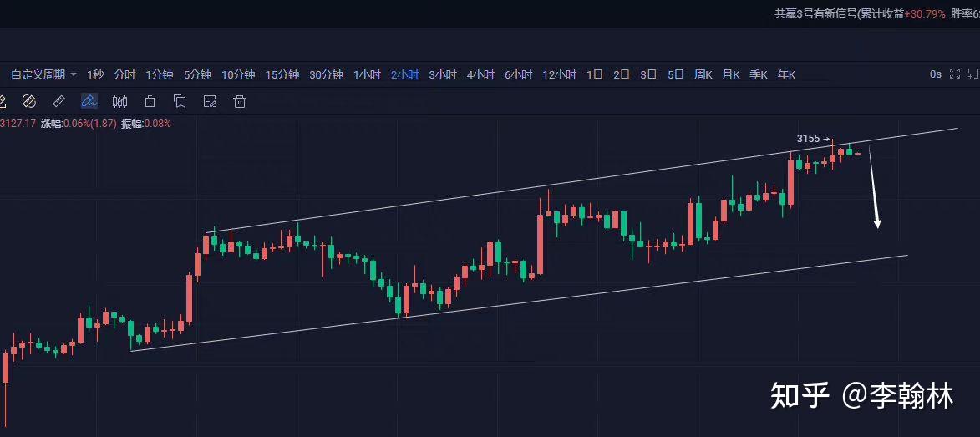The image size is (980, 437).
Task: Open the 自定义周期 dropdown
Action: coord(43,74)
